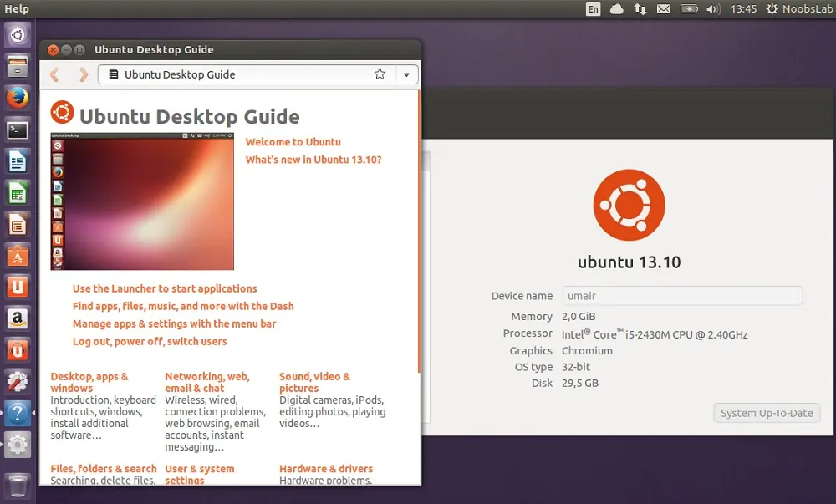Open Manage apps & settings with menu bar
The width and height of the screenshot is (836, 504).
pyautogui.click(x=175, y=324)
